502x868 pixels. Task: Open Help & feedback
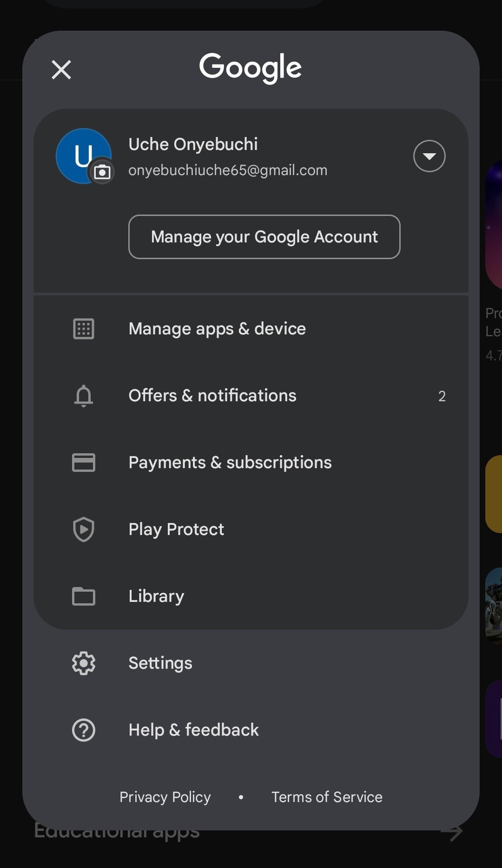point(193,730)
